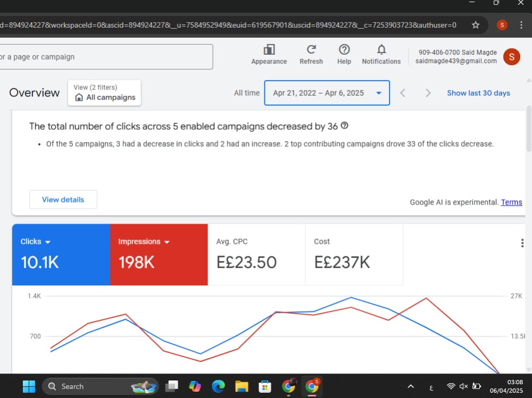Open Task View in taskbar
Image resolution: width=532 pixels, height=398 pixels.
pyautogui.click(x=172, y=386)
